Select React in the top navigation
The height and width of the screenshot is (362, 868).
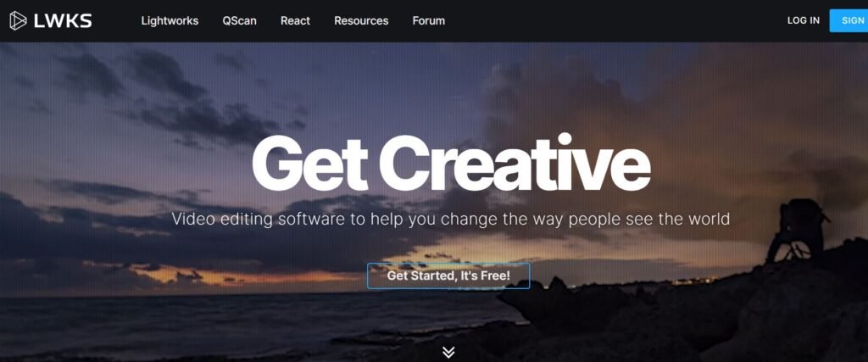295,21
